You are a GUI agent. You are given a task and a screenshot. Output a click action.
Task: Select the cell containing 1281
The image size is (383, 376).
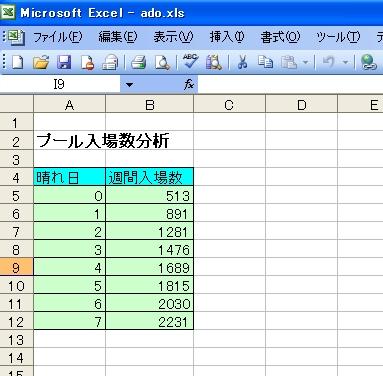(x=150, y=231)
